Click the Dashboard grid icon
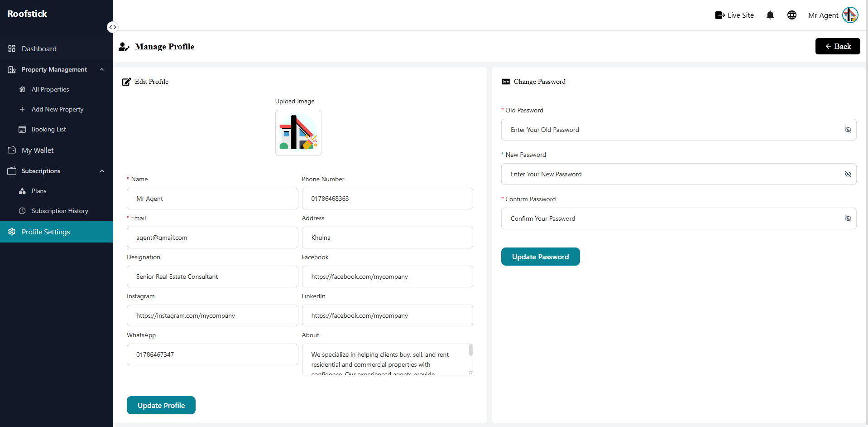This screenshot has height=427, width=868. click(12, 49)
